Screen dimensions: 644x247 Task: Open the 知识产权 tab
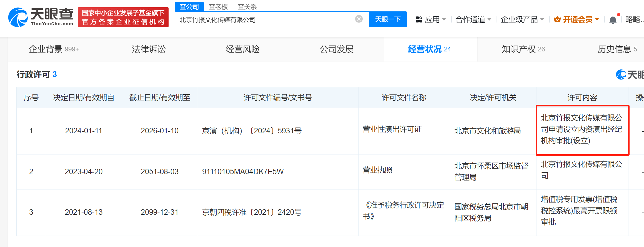(523, 49)
